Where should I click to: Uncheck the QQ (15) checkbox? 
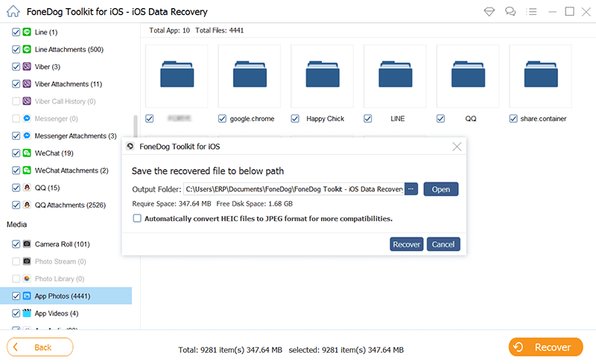pos(16,188)
